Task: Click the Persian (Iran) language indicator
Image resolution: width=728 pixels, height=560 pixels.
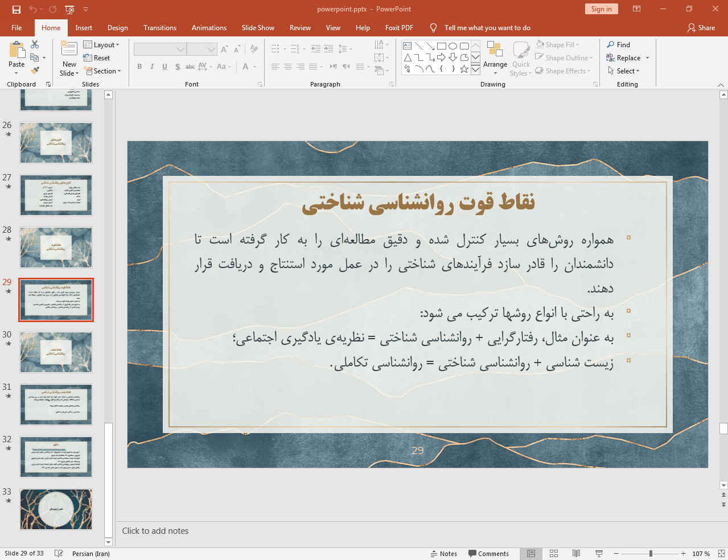Action: [91, 554]
